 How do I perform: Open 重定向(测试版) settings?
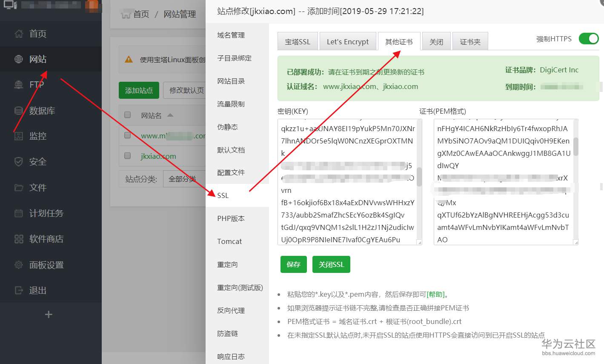(240, 288)
